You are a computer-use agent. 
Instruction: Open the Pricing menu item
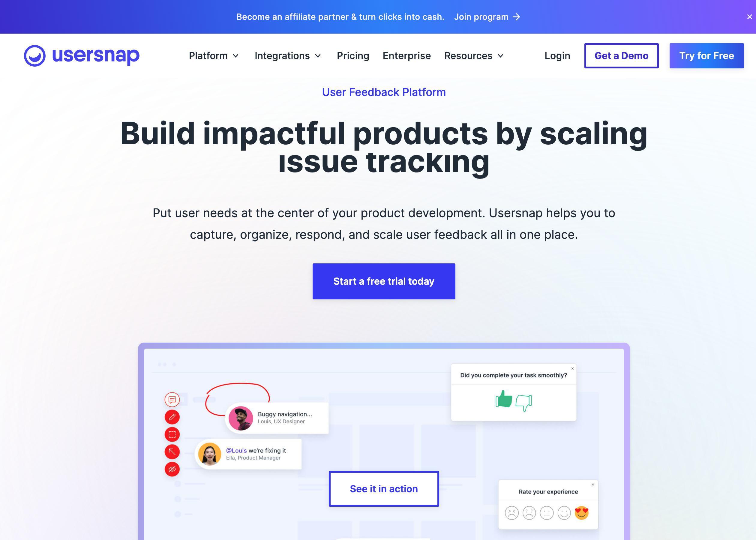(353, 55)
